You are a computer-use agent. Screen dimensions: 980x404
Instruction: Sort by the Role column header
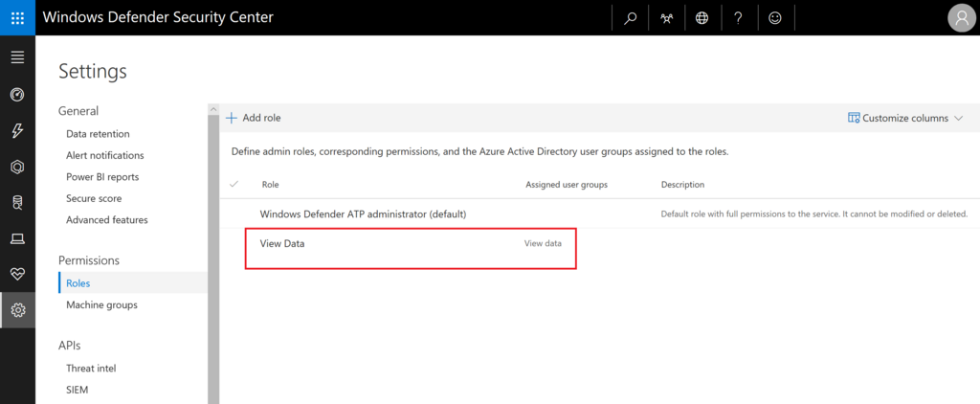click(270, 185)
